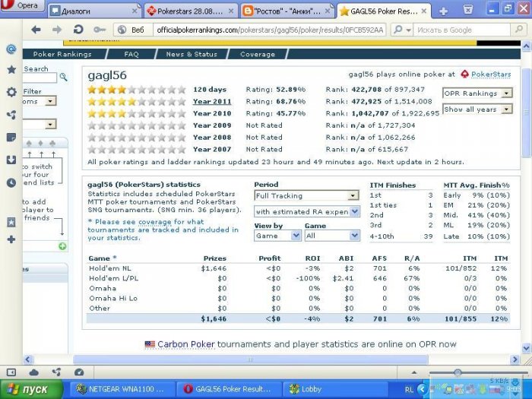The image size is (532, 399).
Task: Open the OPR Rankings dropdown
Action: (x=477, y=93)
